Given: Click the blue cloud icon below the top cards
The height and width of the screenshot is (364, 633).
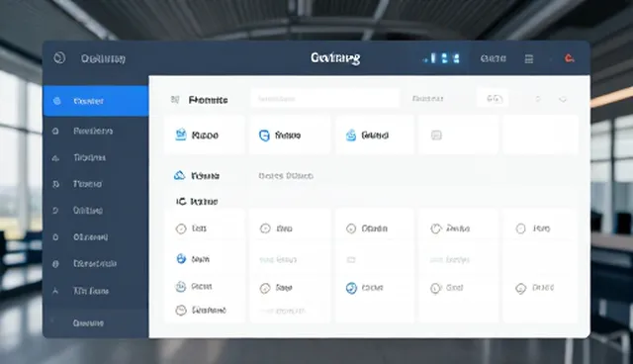Looking at the screenshot, I should pos(179,175).
